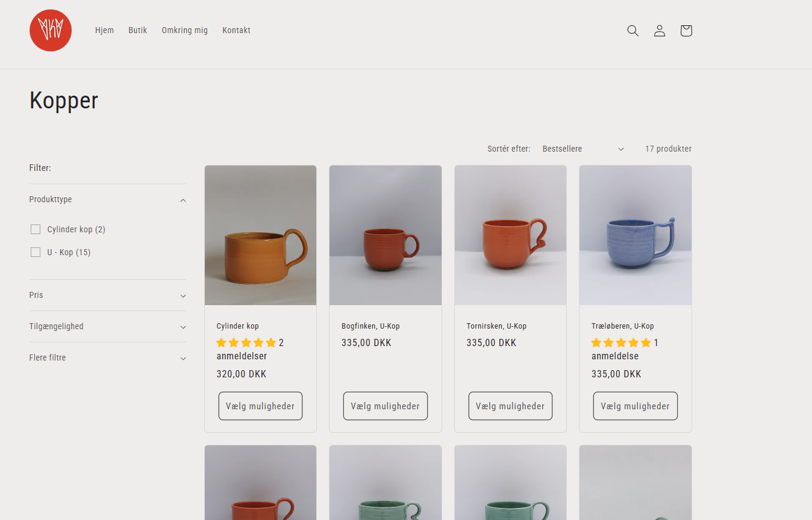Go to the Hjem menu item
The height and width of the screenshot is (520, 812).
tap(104, 31)
